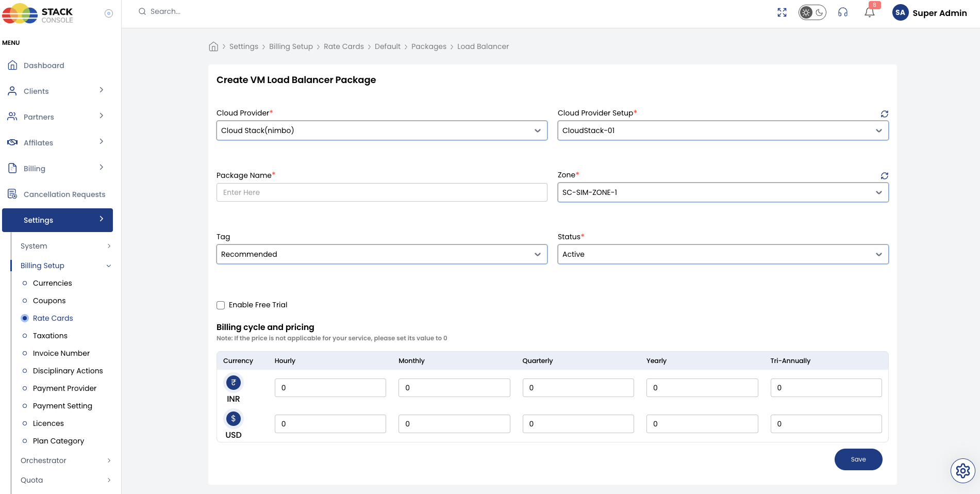
Task: Open support headset icon
Action: click(843, 12)
